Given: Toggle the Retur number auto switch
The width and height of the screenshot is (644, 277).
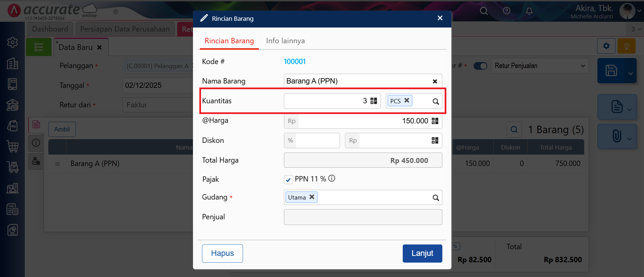Looking at the screenshot, I should [480, 66].
